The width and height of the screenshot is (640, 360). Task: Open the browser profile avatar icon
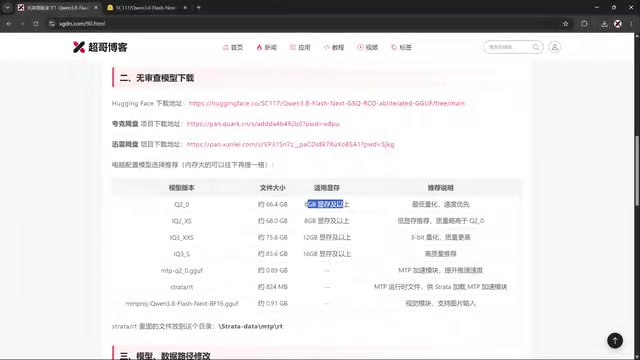pos(618,24)
